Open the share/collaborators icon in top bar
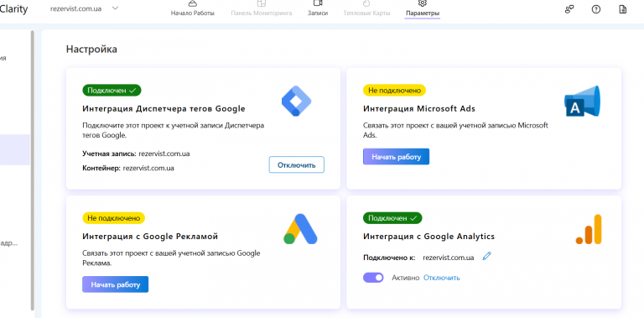This screenshot has width=644, height=318. click(x=569, y=9)
